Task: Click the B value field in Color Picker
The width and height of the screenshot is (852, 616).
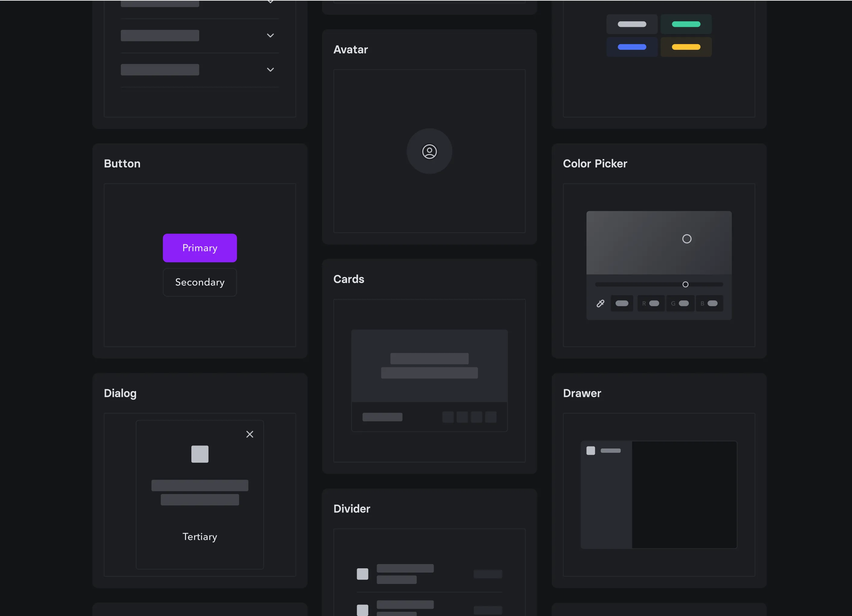Action: (x=710, y=304)
